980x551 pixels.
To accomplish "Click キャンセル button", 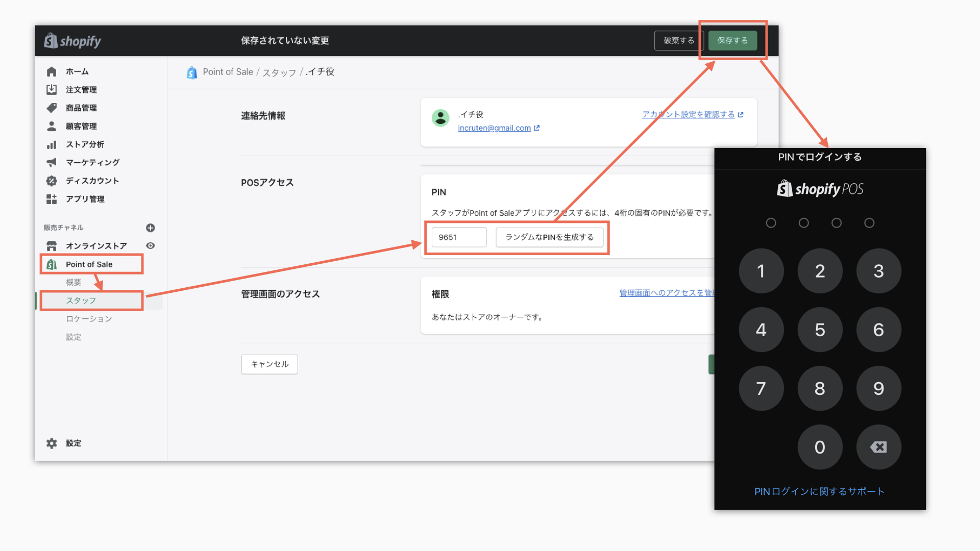I will coord(269,364).
